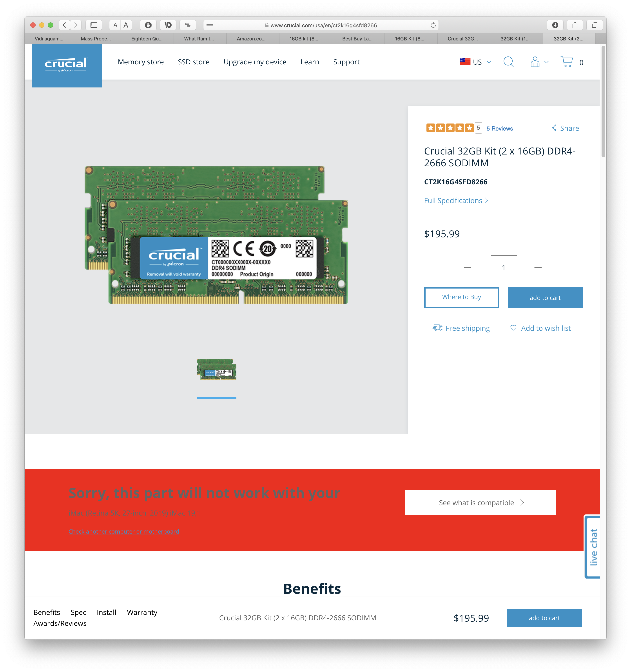Open the shield privacy extension icon

point(148,25)
